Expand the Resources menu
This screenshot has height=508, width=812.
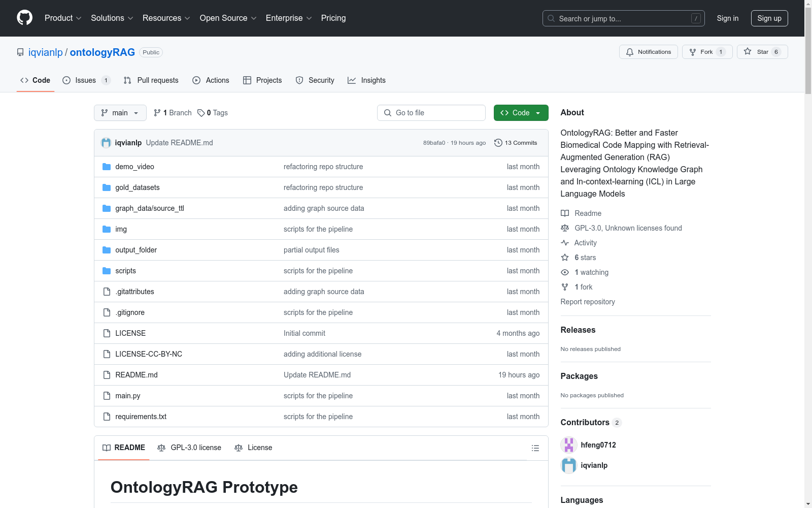(x=166, y=18)
